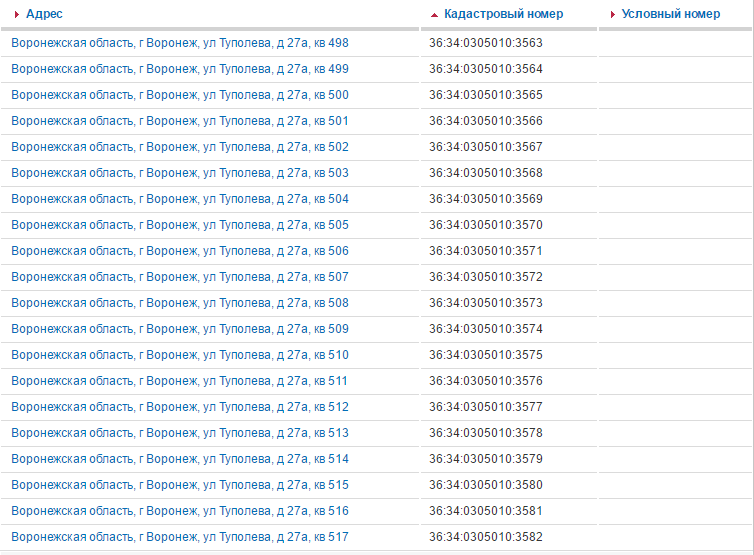Open the address link for кв 506
The width and height of the screenshot is (754, 555).
pos(180,251)
